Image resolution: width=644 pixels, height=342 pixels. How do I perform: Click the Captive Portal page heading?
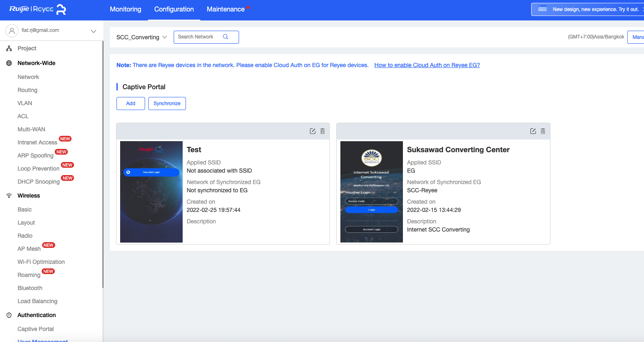coord(144,87)
